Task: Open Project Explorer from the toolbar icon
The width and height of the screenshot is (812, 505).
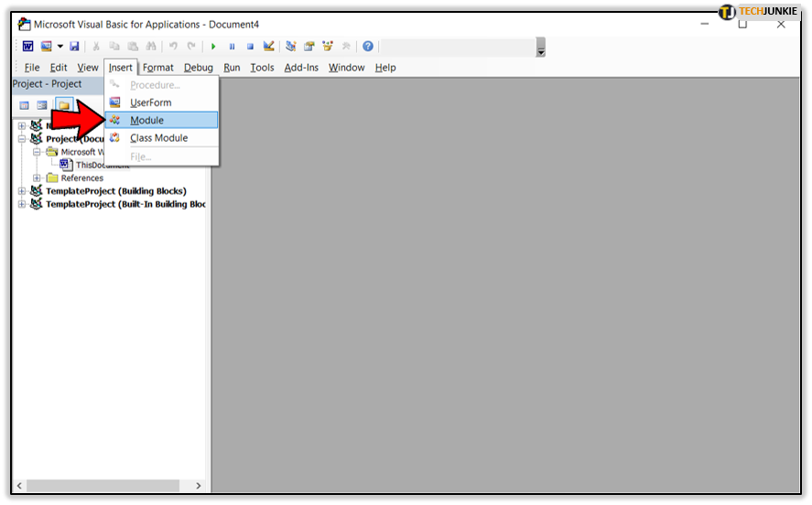Action: pyautogui.click(x=291, y=47)
